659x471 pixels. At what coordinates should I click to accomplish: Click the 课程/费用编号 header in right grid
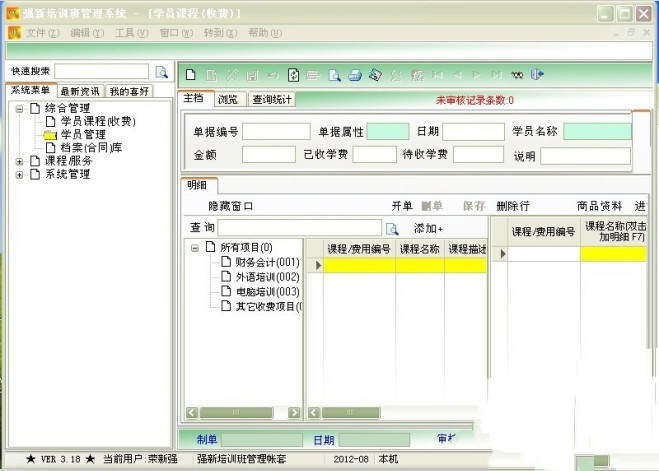tap(543, 232)
